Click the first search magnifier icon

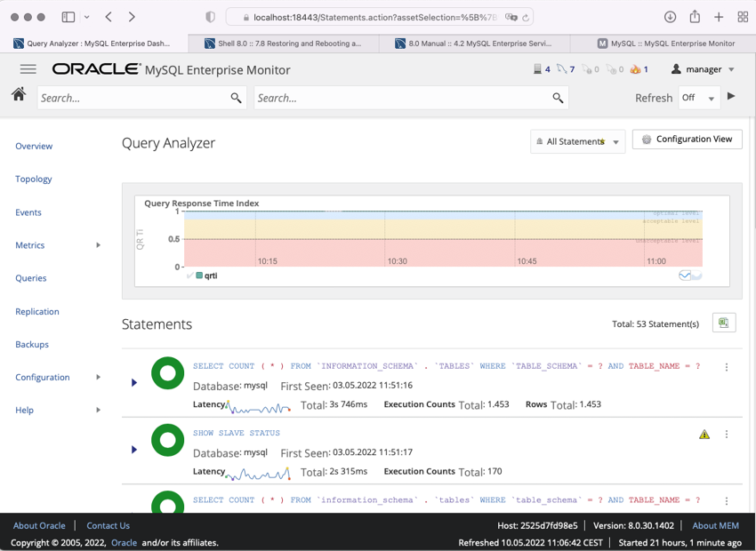coord(236,98)
